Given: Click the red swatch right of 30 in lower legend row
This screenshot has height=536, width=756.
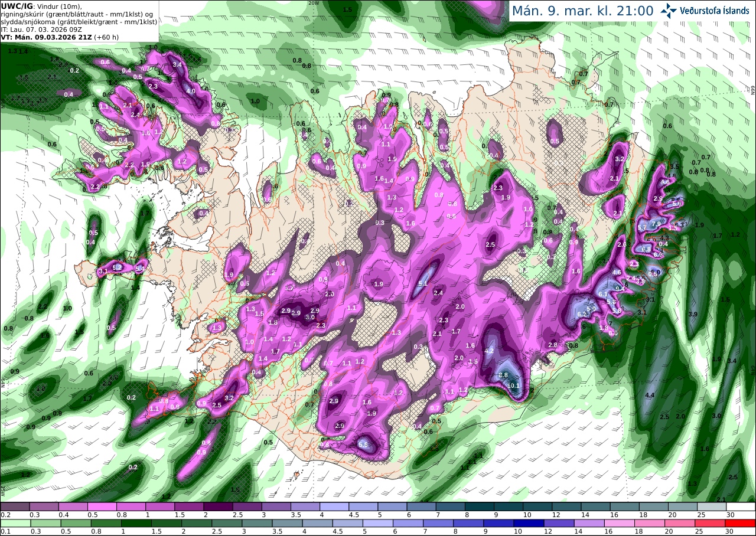Looking at the screenshot, I should click(x=741, y=523).
